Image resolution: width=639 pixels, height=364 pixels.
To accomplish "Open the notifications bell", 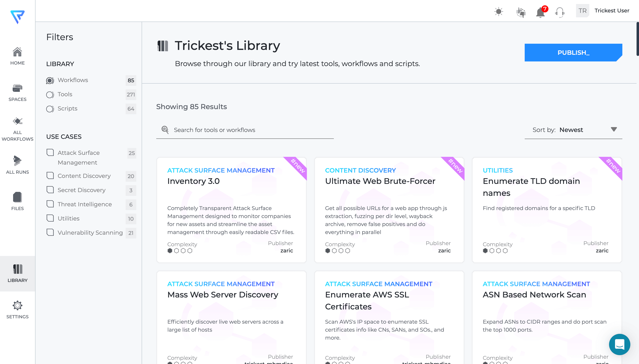I will pos(540,12).
